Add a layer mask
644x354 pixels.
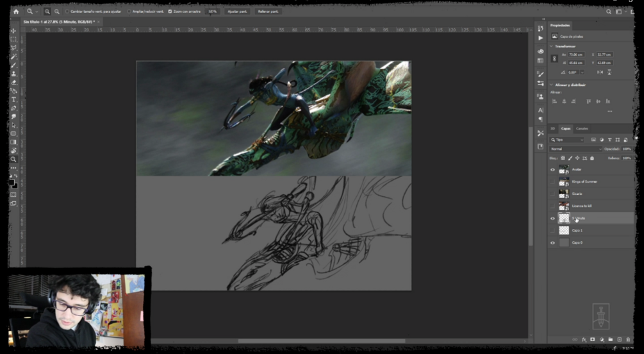tap(593, 340)
